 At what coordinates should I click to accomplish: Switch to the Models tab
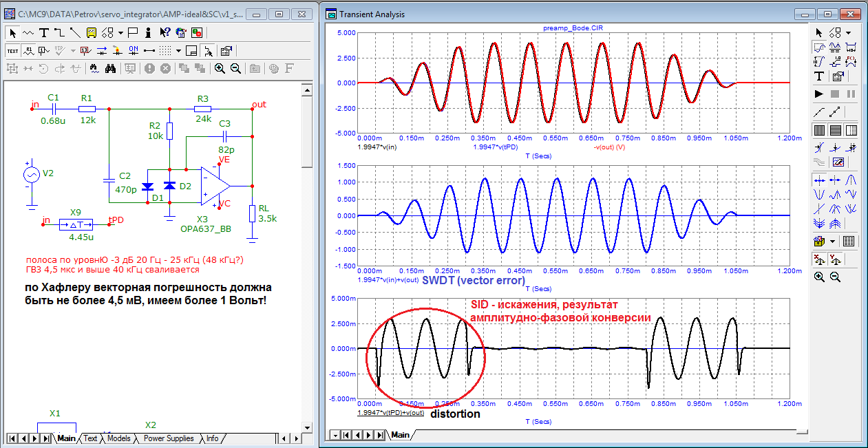tap(118, 438)
